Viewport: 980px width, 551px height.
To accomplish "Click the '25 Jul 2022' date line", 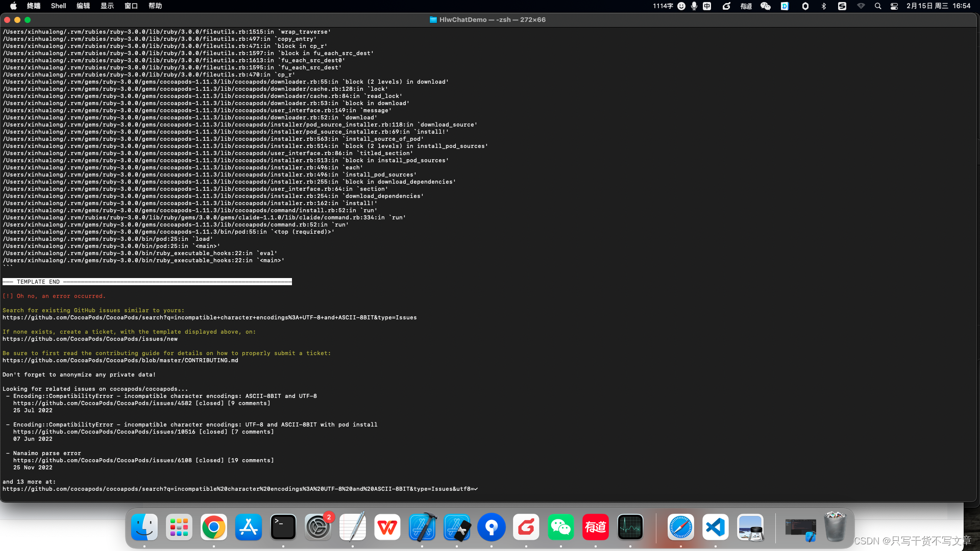I will pyautogui.click(x=33, y=410).
